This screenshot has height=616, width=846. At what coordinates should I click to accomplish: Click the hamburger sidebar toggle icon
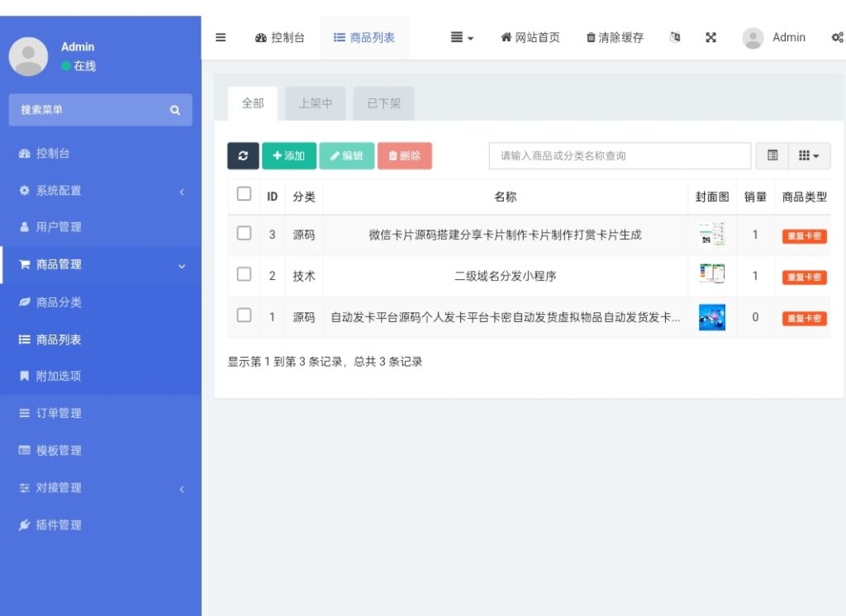coord(221,37)
